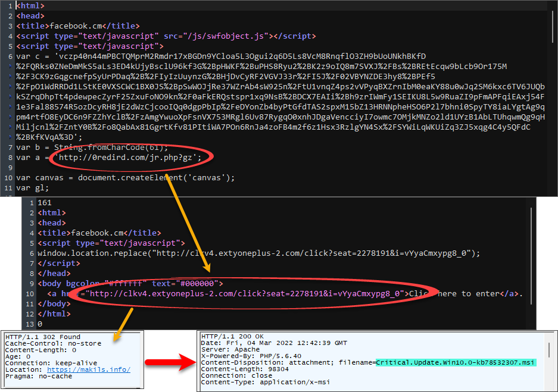Screen dimensions: 558x392
Task: Click the string ending %2BKfKVqA%3D';
Action: pyautogui.click(x=49, y=137)
